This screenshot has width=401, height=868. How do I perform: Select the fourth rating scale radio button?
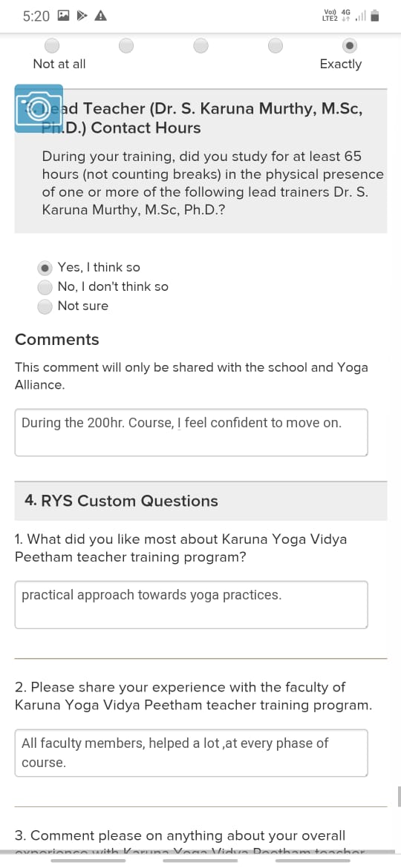(x=276, y=45)
